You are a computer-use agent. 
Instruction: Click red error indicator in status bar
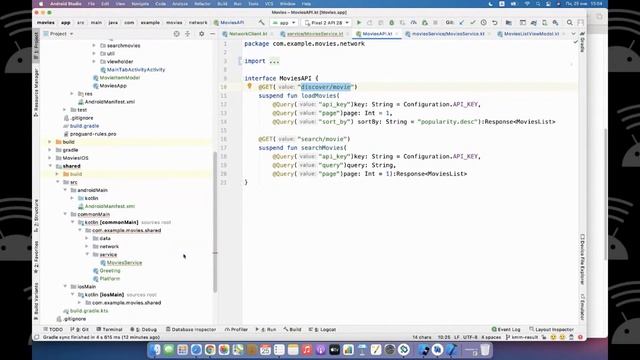(580, 337)
